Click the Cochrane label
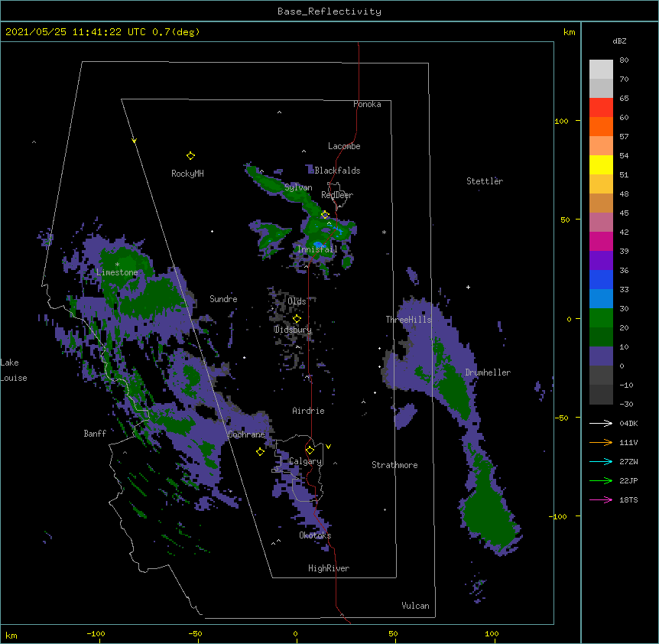The width and height of the screenshot is (659, 644). coord(246,434)
